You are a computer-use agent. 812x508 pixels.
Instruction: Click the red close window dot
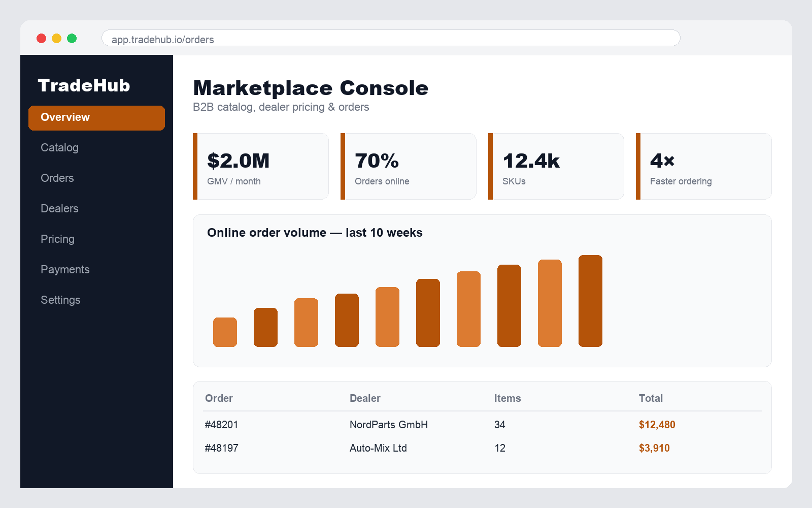pos(42,38)
